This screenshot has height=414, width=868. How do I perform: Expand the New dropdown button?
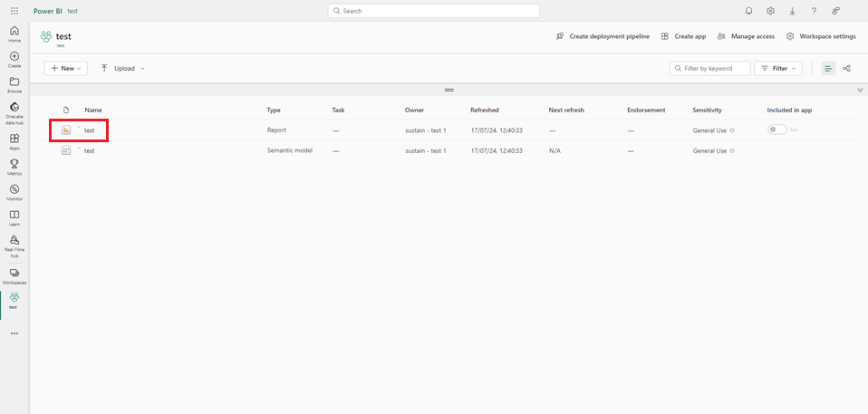[x=66, y=68]
